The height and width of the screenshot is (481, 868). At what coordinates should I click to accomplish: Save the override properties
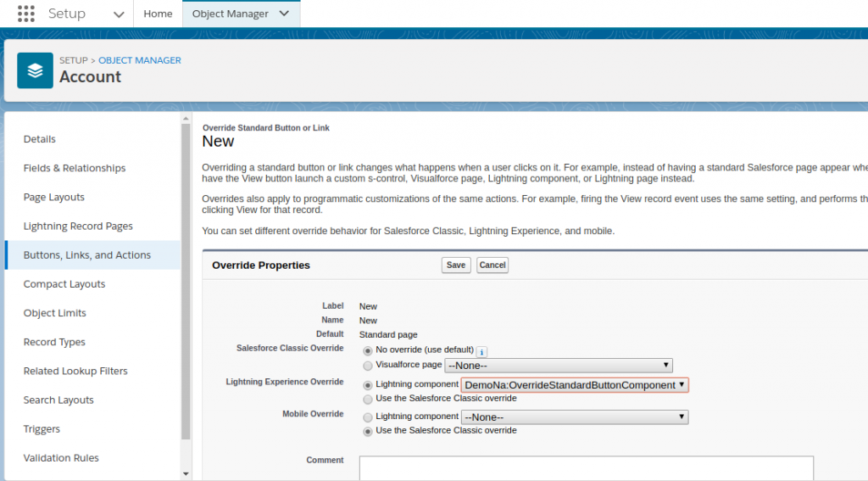coord(456,265)
